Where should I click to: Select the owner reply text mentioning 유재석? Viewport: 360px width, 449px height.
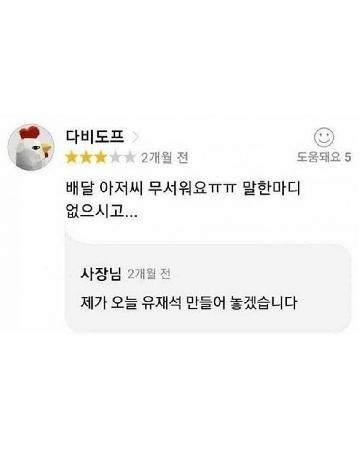(x=189, y=303)
